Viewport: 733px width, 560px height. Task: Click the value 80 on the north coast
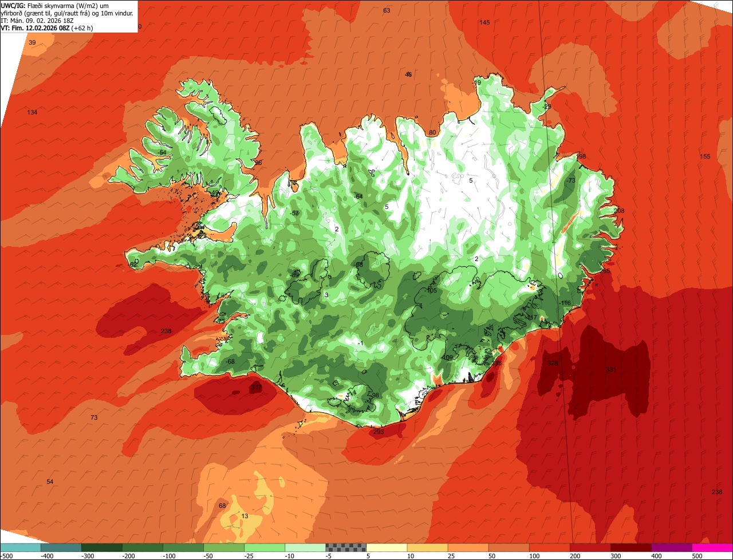tap(432, 133)
